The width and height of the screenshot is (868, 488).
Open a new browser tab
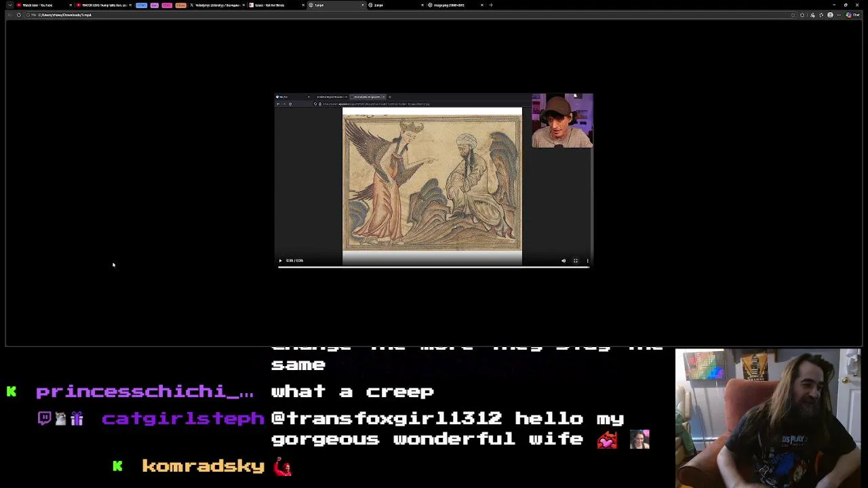coord(491,5)
